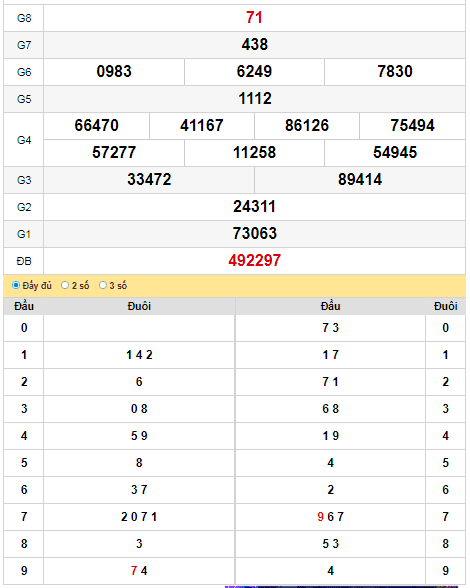Click the left 'Đuôi' column header
This screenshot has height=588, width=470.
[x=139, y=306]
